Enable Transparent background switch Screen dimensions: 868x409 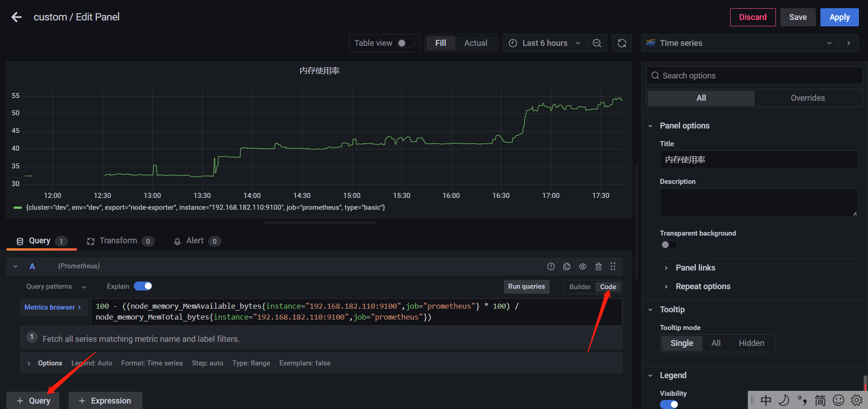tap(669, 245)
